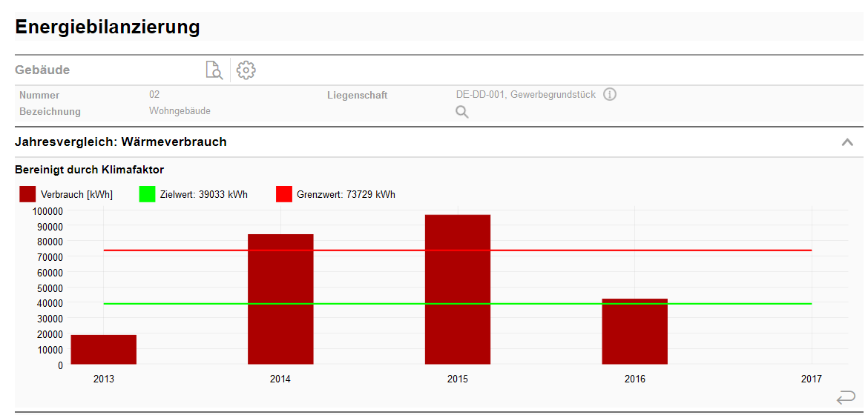The height and width of the screenshot is (415, 868).
Task: Toggle the green Zielwert legend swatch
Action: tap(147, 195)
